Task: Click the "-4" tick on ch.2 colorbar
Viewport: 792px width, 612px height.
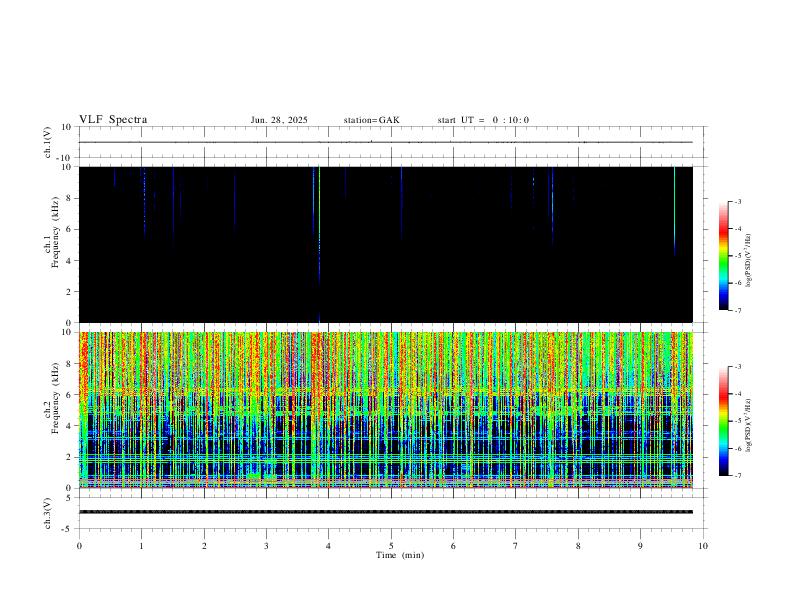Action: point(738,394)
